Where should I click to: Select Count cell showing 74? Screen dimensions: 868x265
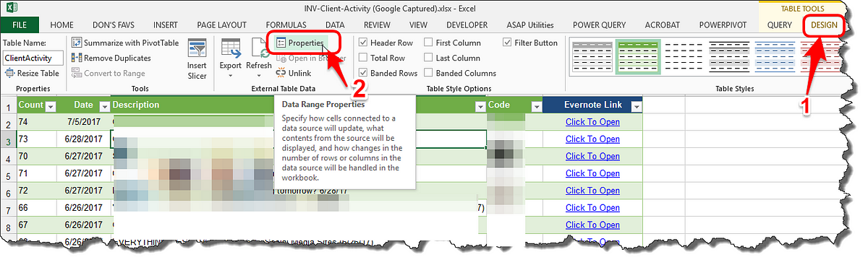tap(37, 122)
